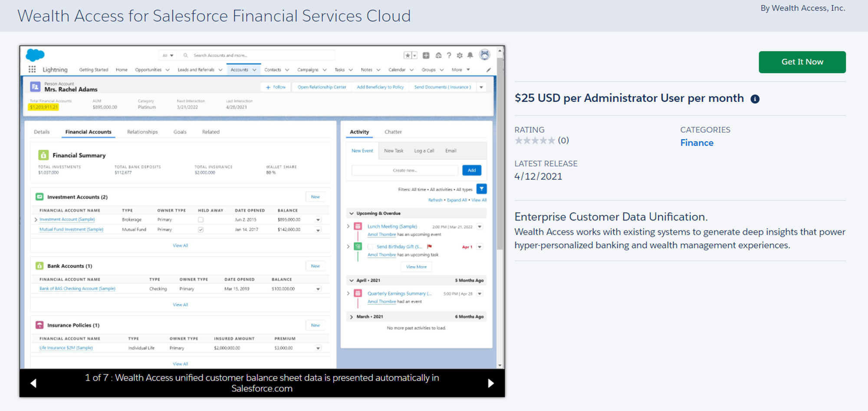Screen dimensions: 868x411
Task: Open the notifications bell
Action: point(470,55)
